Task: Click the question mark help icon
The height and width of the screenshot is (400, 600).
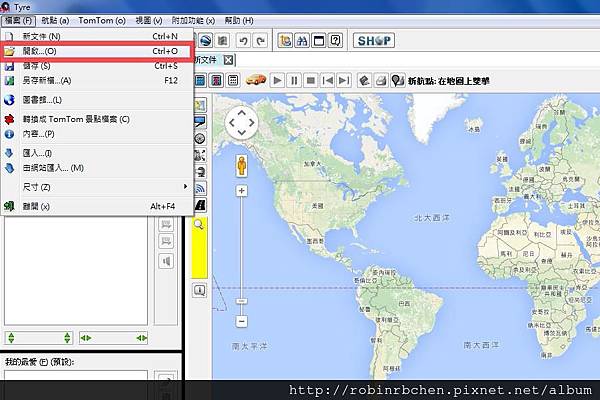Action: point(336,40)
